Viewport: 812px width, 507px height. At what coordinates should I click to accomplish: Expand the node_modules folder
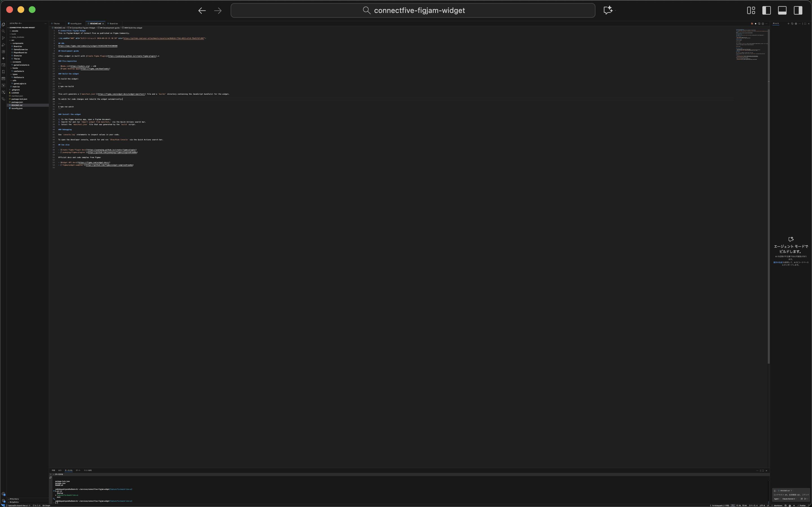pyautogui.click(x=17, y=37)
